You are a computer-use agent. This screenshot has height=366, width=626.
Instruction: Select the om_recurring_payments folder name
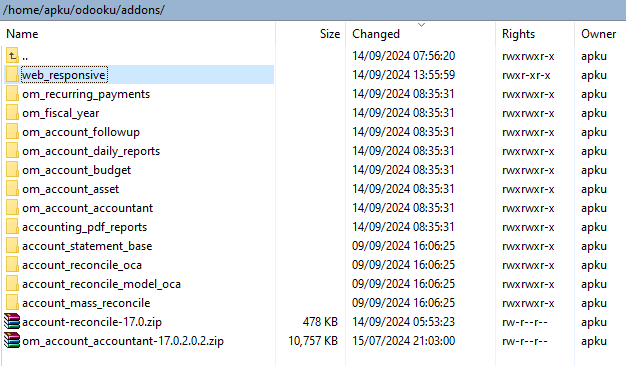[x=86, y=94]
